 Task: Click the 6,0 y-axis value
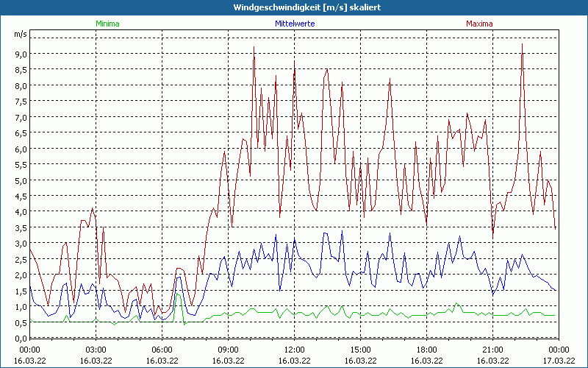coord(21,149)
